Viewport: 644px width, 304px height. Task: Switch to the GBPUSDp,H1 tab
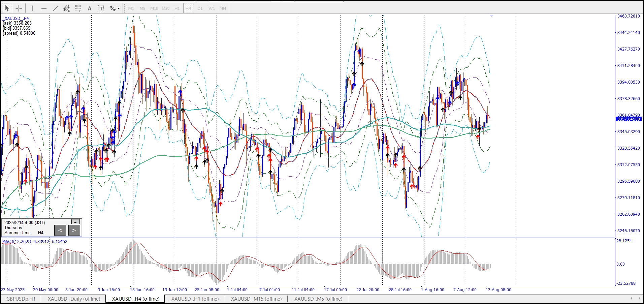pyautogui.click(x=21, y=299)
